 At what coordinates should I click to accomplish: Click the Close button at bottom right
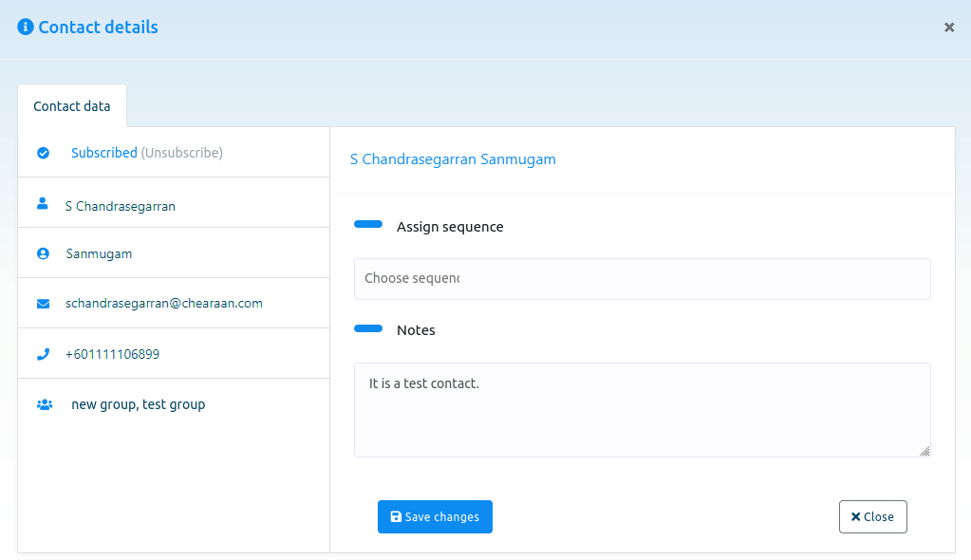[x=872, y=516]
